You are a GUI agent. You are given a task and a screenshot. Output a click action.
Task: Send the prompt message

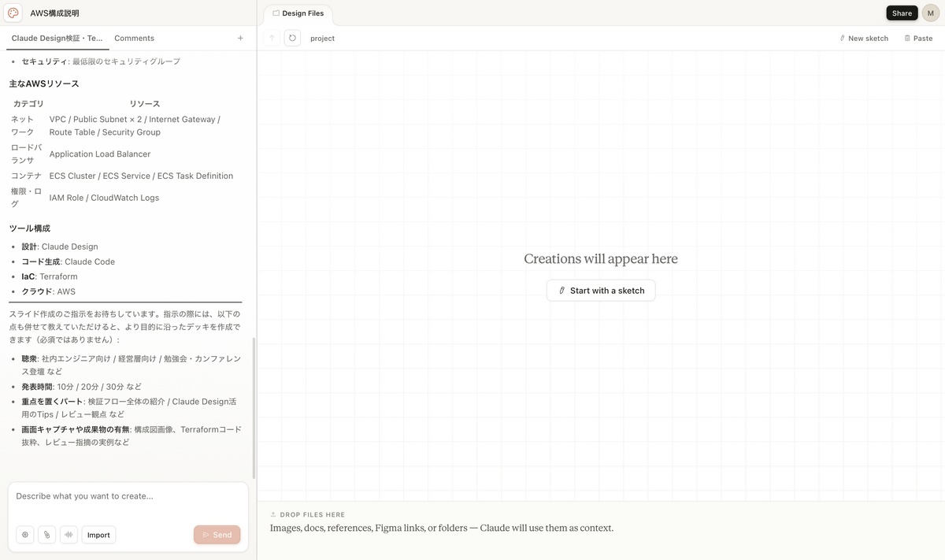click(x=217, y=535)
